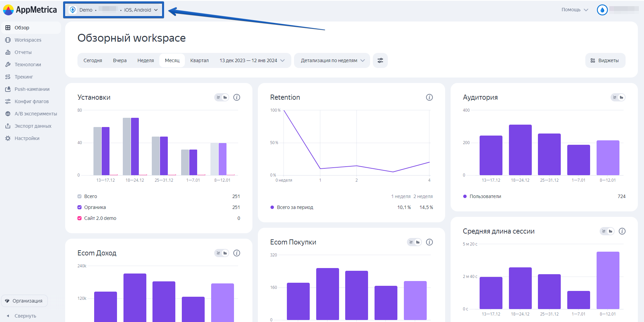Select the Сегодня period tab

[x=93, y=60]
